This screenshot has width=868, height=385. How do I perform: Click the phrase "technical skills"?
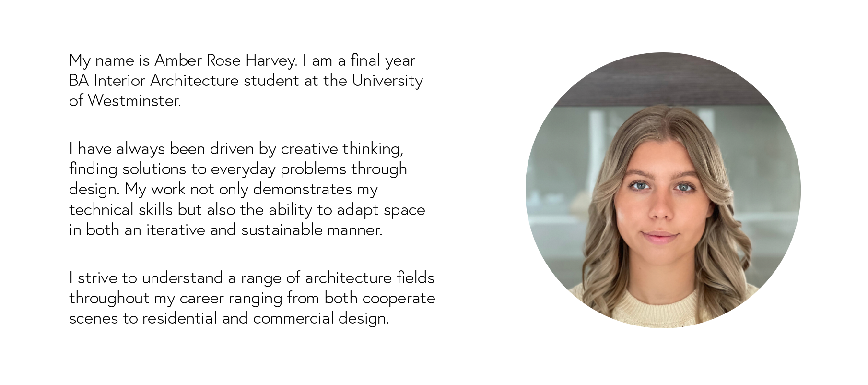pyautogui.click(x=121, y=210)
